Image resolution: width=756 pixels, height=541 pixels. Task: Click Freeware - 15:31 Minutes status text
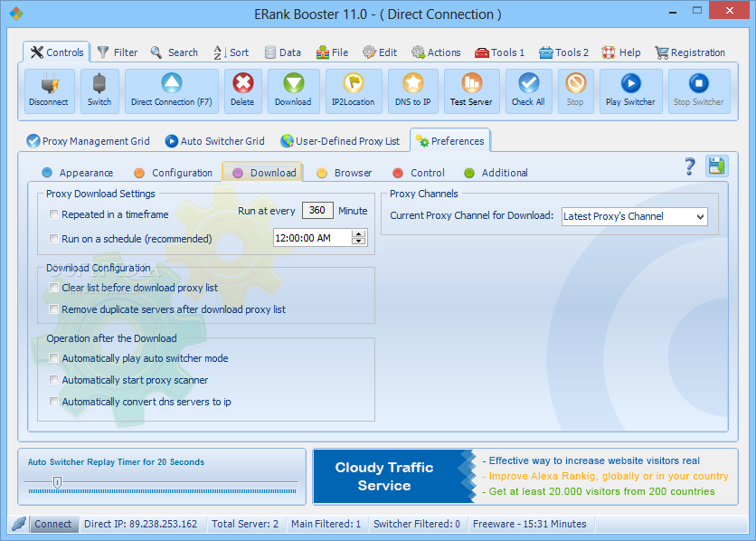point(529,524)
